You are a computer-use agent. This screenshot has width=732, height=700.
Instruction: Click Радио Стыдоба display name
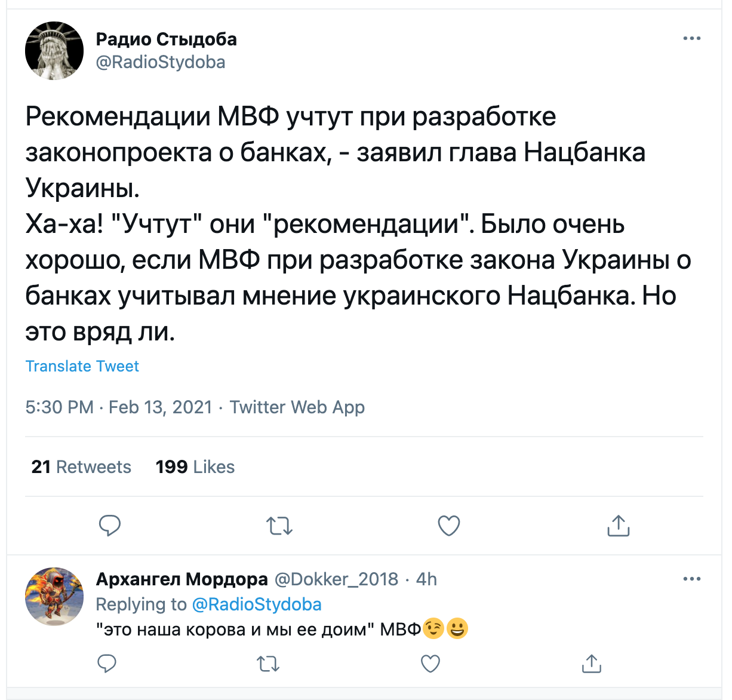point(167,39)
